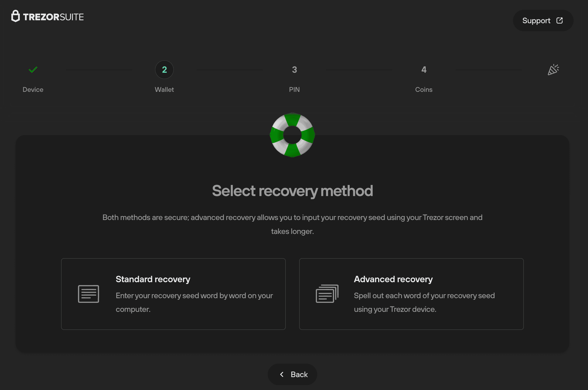This screenshot has width=588, height=390.
Task: Click the external link icon in Support
Action: [x=559, y=21]
